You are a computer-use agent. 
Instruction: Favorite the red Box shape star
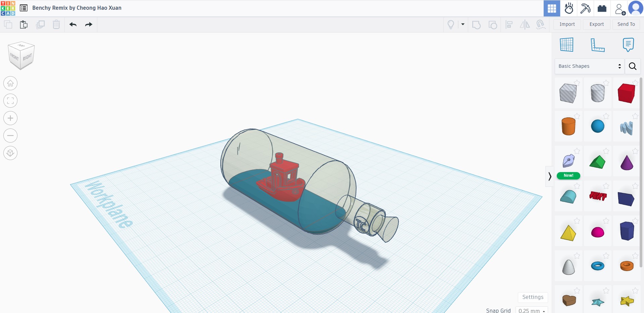pyautogui.click(x=635, y=83)
